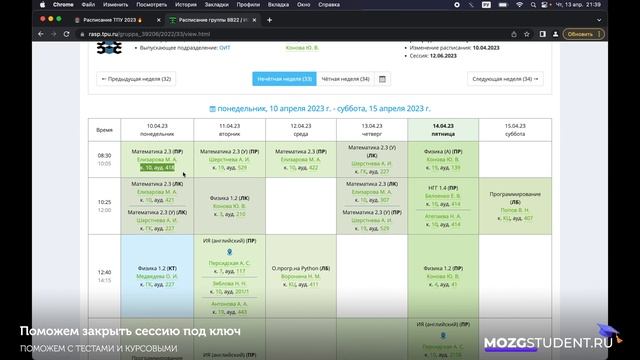Image resolution: width=640 pixels, height=360 pixels.
Task: Click the URL address bar field
Action: (x=294, y=34)
